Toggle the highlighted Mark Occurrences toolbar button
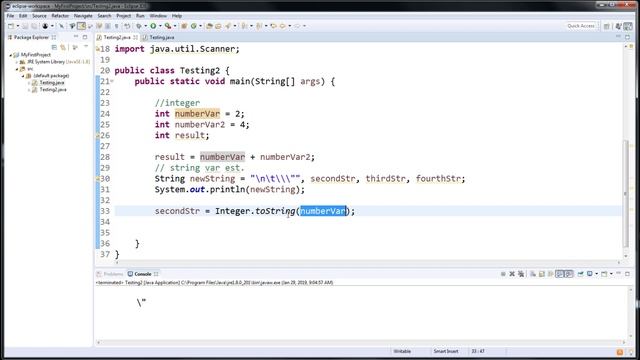Viewport: 640px width, 360px height. [x=81, y=26]
